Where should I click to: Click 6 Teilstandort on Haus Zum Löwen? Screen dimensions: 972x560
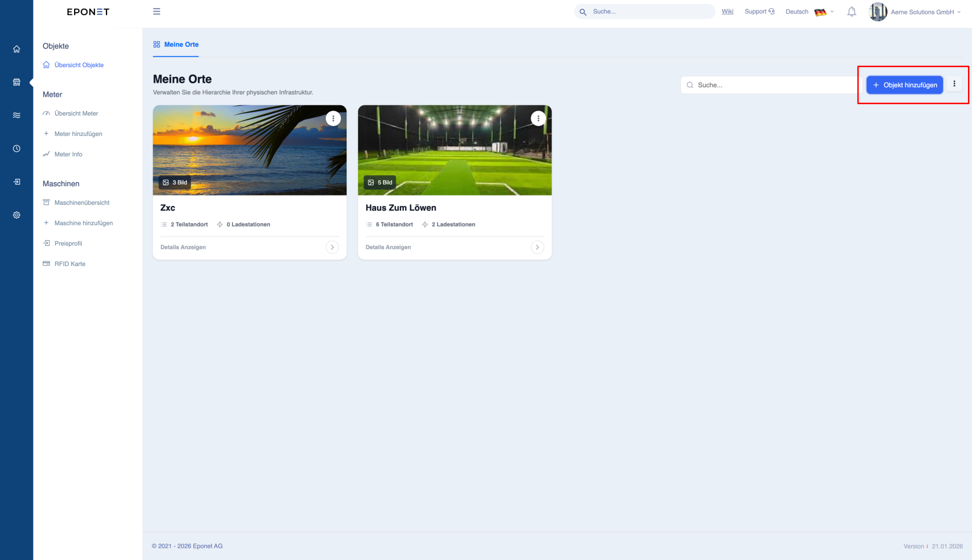pyautogui.click(x=389, y=224)
